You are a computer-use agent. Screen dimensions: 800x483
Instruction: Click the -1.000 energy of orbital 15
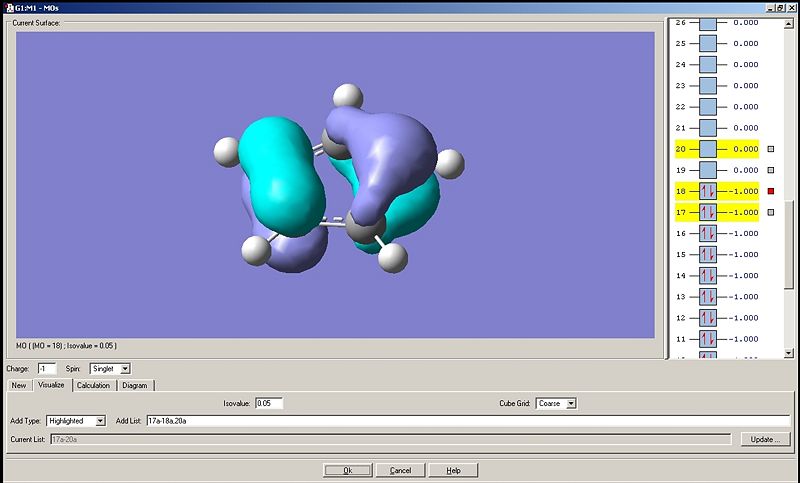(743, 255)
